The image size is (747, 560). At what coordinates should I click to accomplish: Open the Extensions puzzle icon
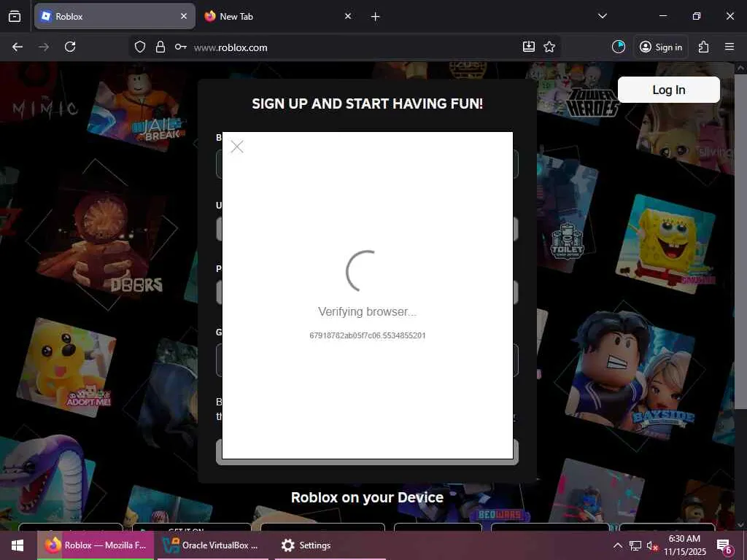704,47
